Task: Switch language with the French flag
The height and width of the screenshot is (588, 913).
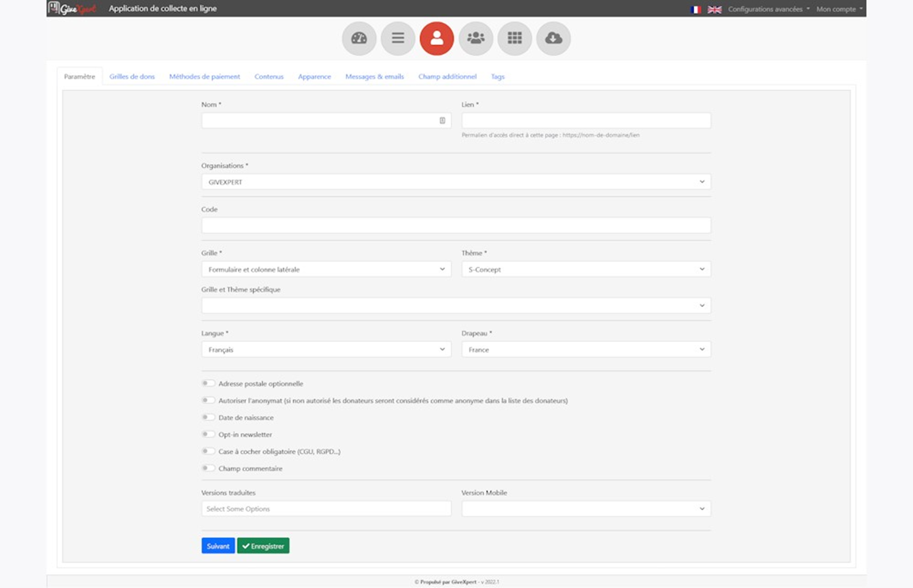Action: point(695,9)
